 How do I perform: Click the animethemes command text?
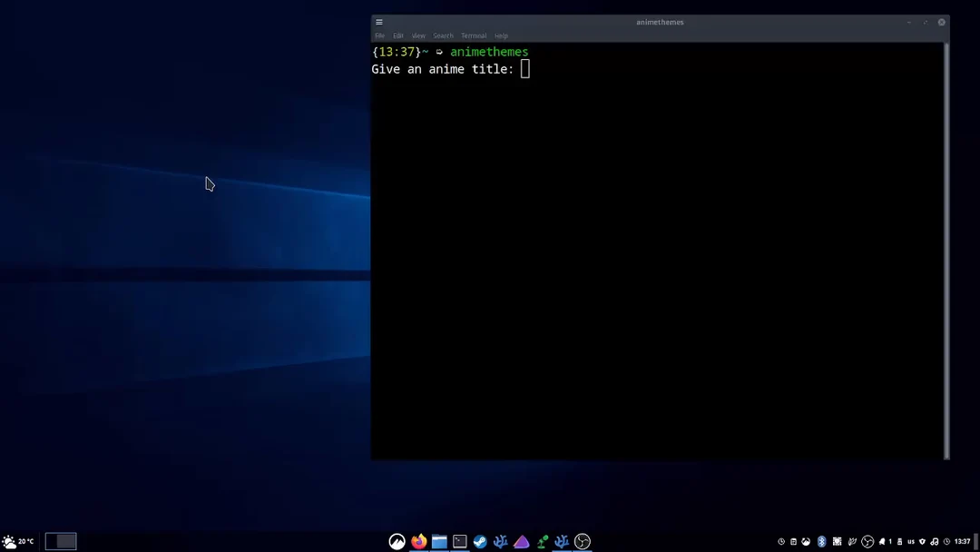click(x=489, y=52)
